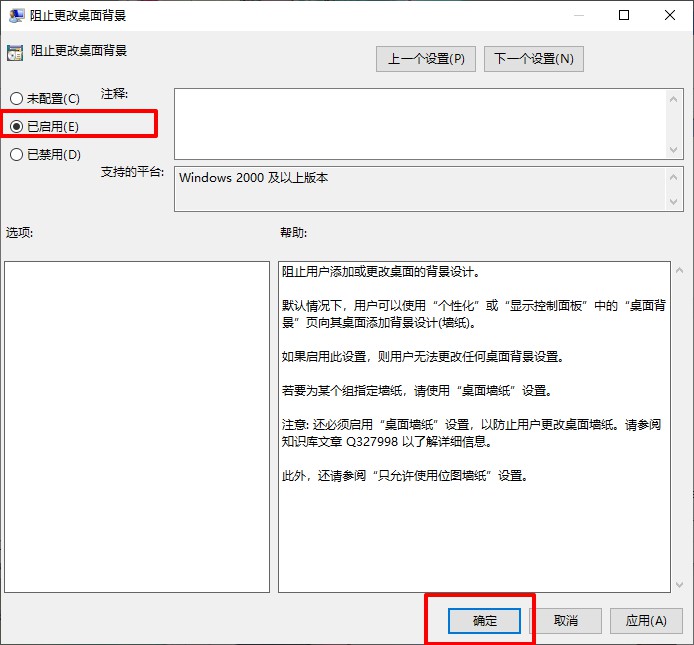Click inside the 注释 comment text box
Image resolution: width=694 pixels, height=645 pixels.
pos(420,123)
